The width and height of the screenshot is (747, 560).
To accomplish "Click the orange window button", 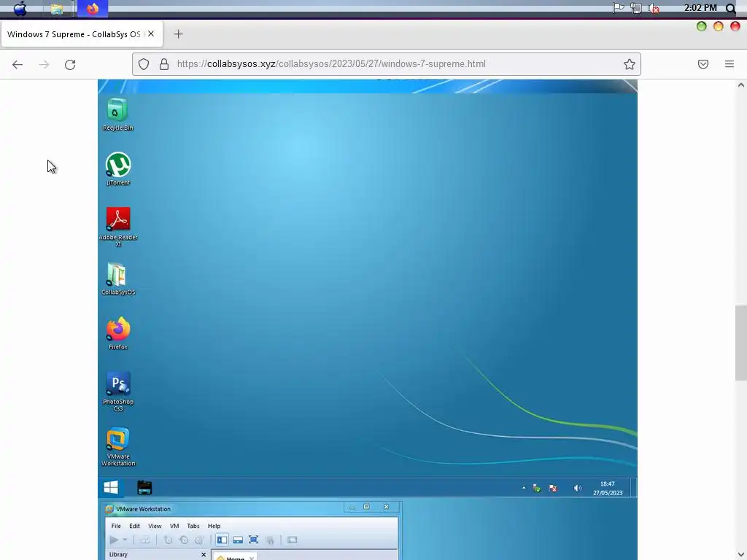I will [x=719, y=26].
